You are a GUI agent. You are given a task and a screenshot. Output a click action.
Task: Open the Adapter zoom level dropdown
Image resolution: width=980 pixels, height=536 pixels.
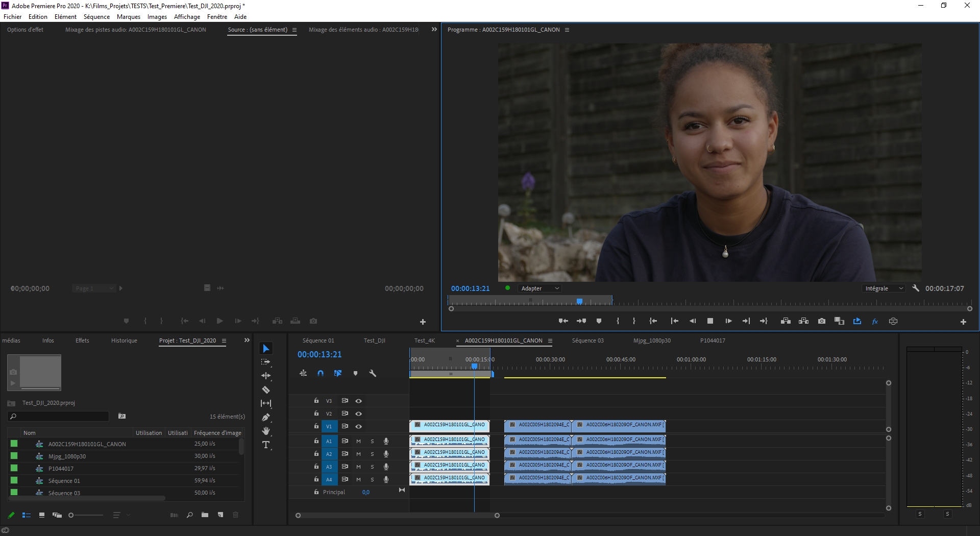540,288
